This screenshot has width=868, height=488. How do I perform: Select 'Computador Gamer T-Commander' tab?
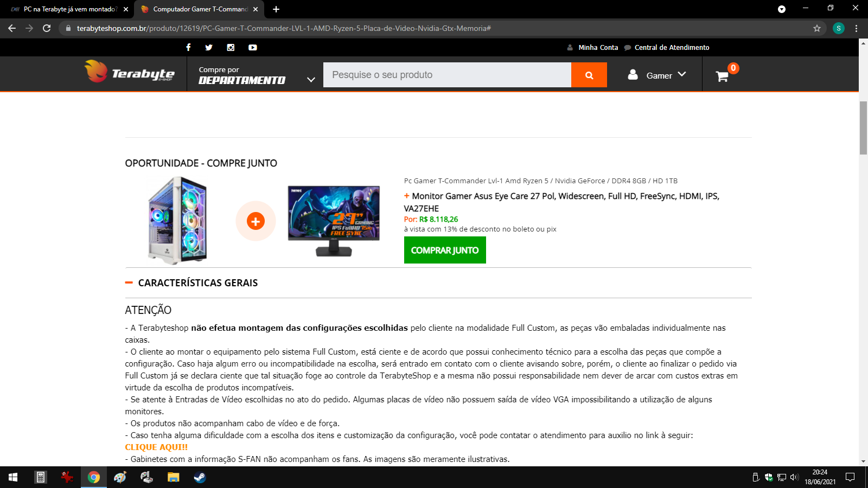pyautogui.click(x=199, y=9)
